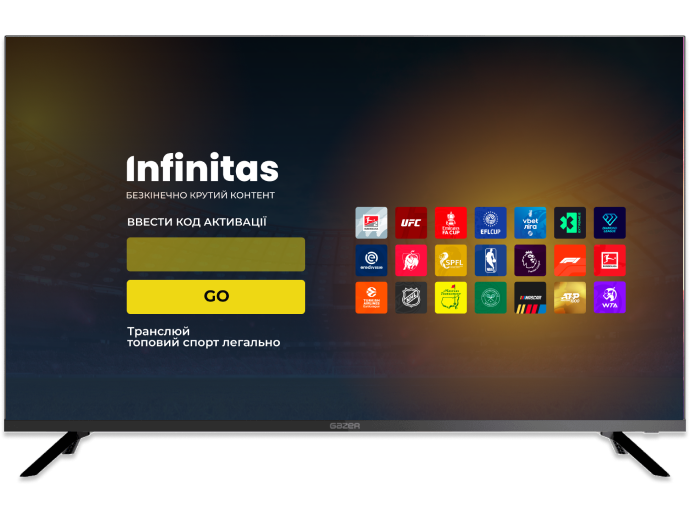Click the Infinitas logo
This screenshot has height=520, width=690.
point(203,168)
